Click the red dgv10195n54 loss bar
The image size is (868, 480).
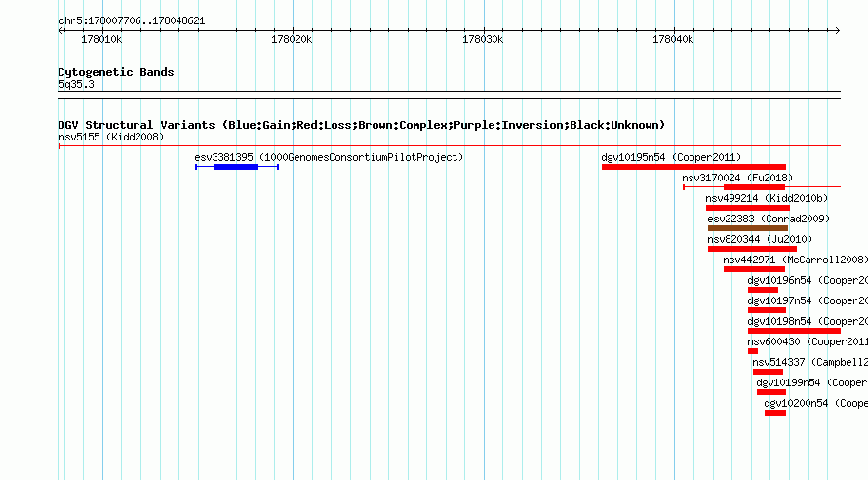point(693,167)
